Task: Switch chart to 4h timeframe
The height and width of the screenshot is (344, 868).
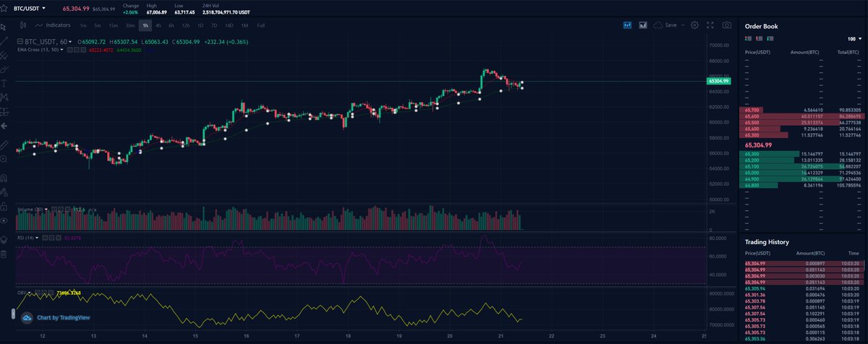Action: click(x=158, y=25)
